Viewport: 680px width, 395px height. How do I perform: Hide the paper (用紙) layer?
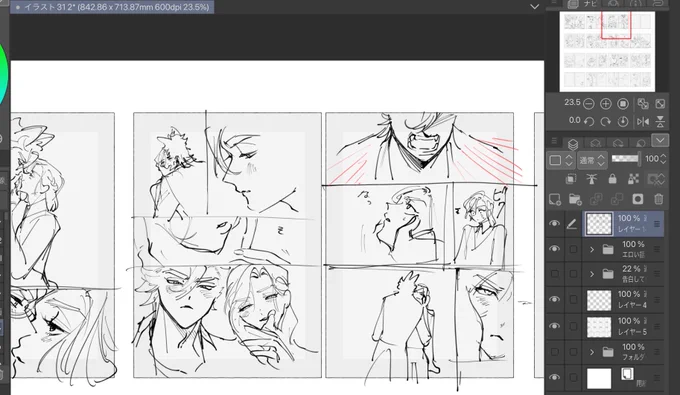[554, 377]
